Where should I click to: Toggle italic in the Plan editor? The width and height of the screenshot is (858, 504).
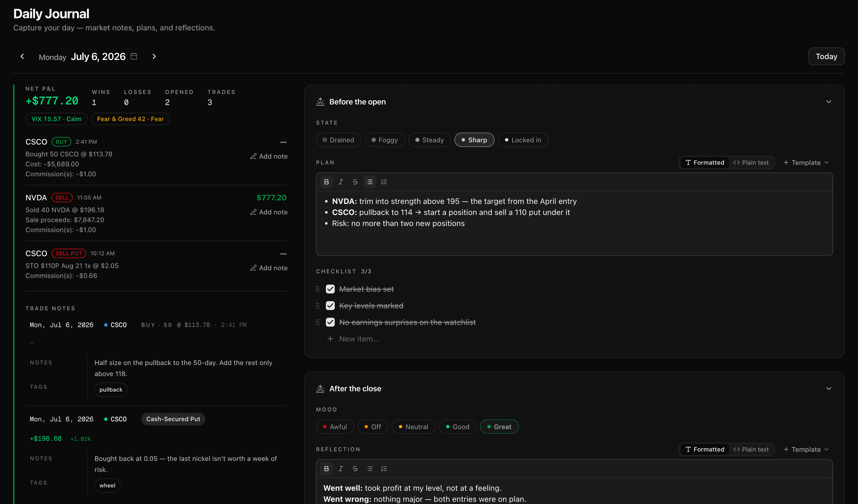coord(341,182)
